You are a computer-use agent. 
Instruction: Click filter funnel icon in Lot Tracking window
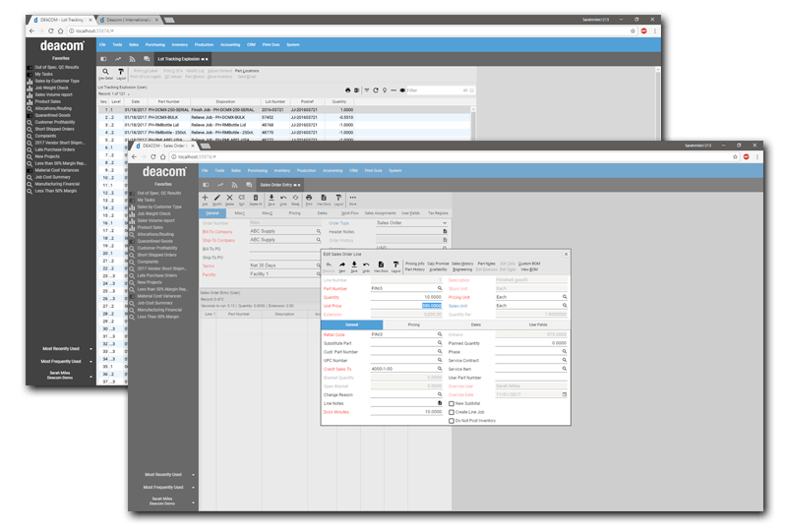pos(367,90)
